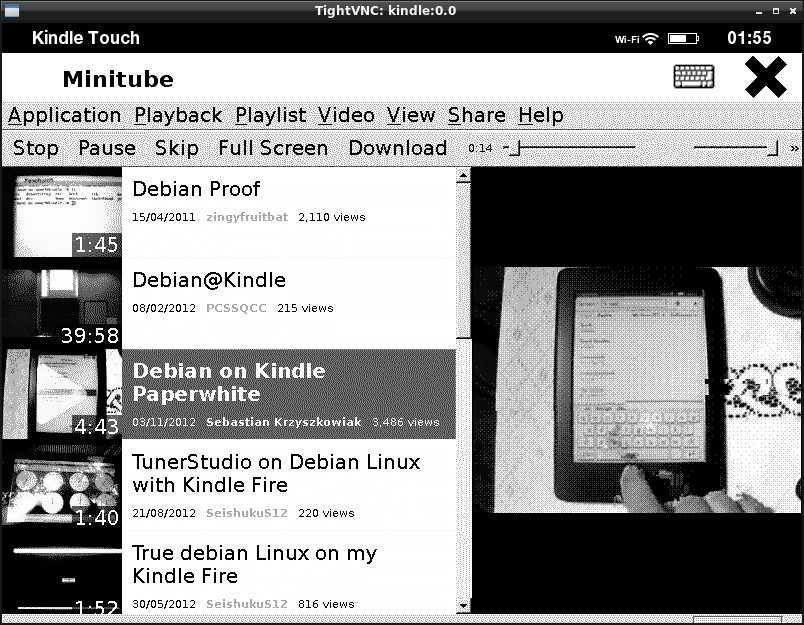Open the Playlist menu
Viewport: 804px width, 625px height.
click(271, 115)
